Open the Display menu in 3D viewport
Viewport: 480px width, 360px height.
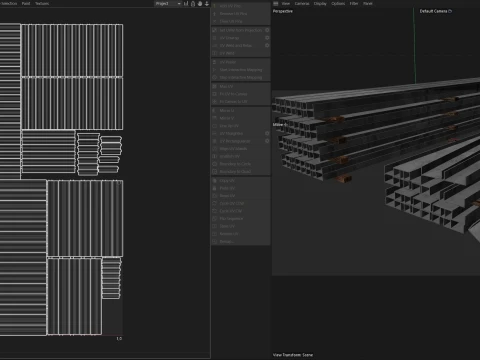320,3
